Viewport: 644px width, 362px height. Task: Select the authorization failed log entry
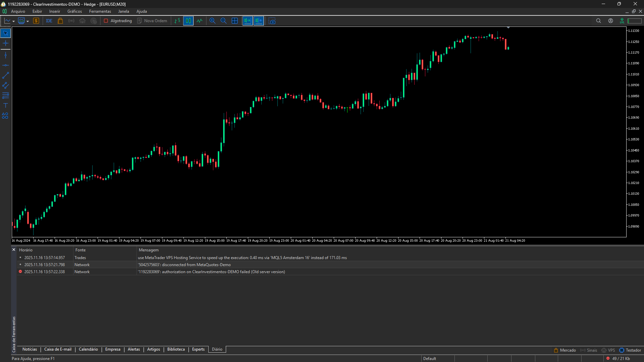coord(211,272)
